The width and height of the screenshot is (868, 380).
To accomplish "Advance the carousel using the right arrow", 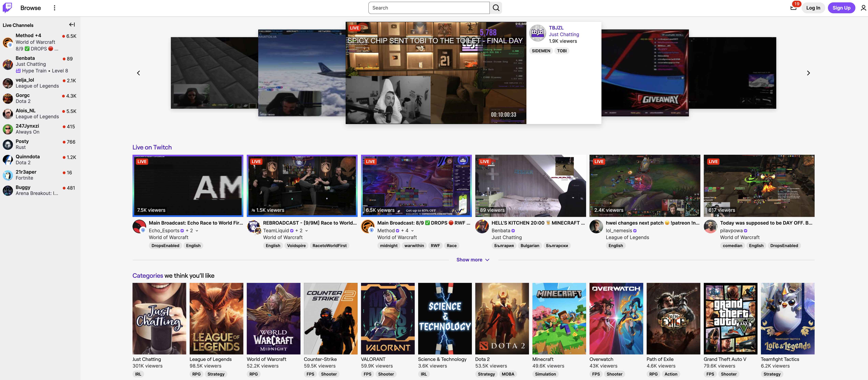I will click(x=808, y=73).
